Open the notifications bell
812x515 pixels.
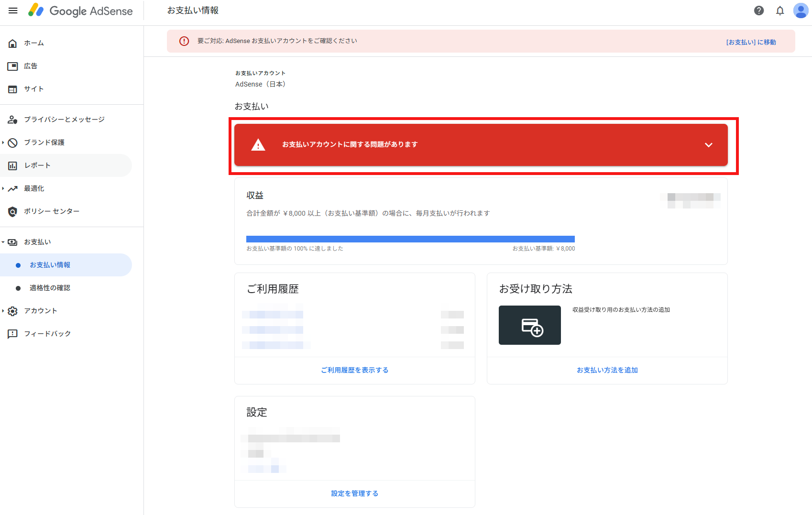click(x=780, y=11)
